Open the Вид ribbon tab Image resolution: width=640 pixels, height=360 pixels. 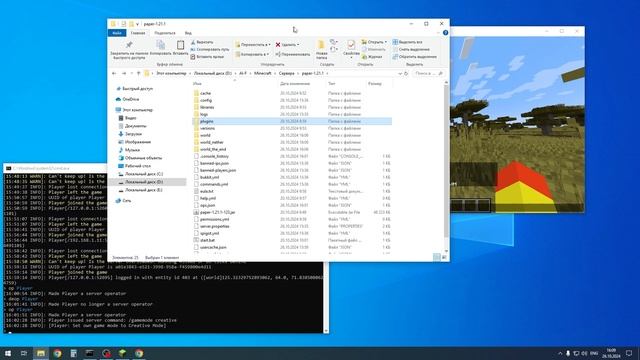(x=188, y=33)
